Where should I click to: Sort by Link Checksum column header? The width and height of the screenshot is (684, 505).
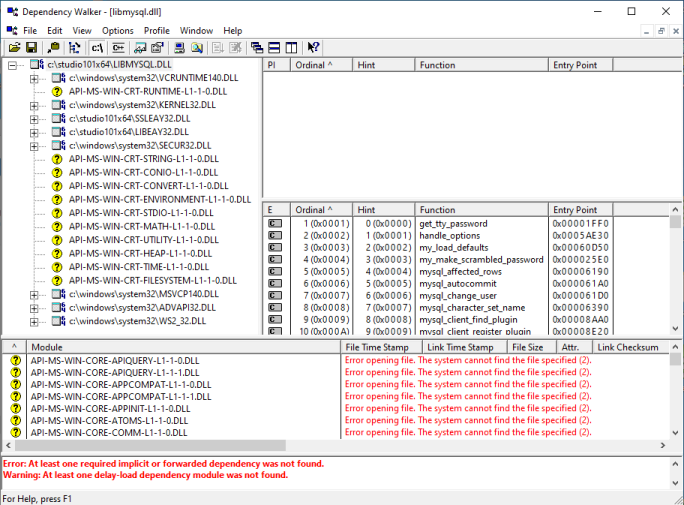click(630, 347)
